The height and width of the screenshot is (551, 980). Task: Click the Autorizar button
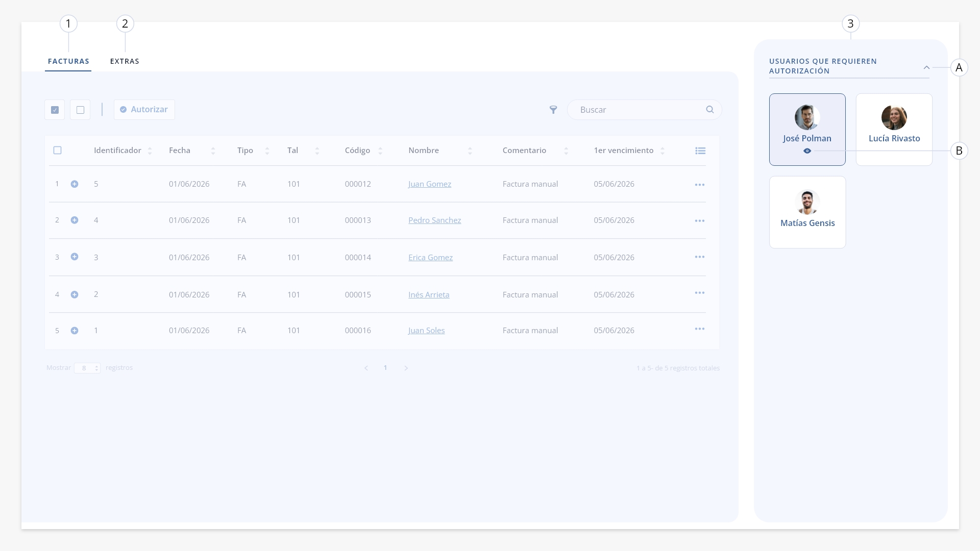(144, 110)
